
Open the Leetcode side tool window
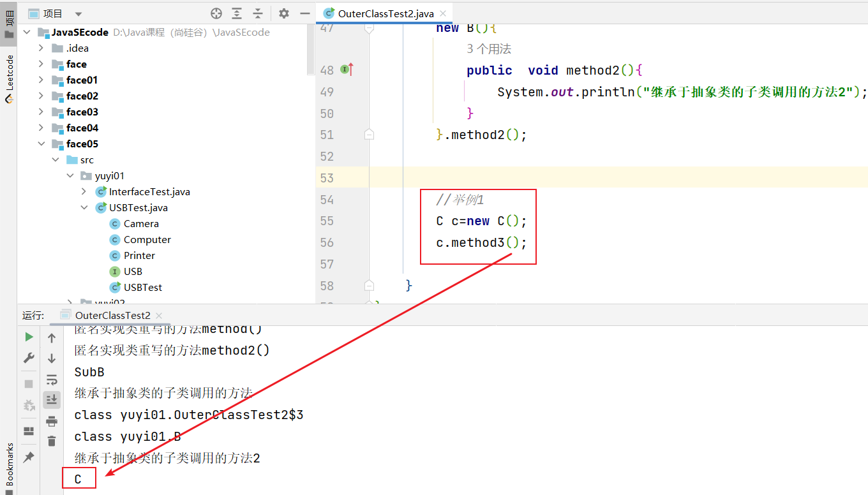(x=9, y=79)
